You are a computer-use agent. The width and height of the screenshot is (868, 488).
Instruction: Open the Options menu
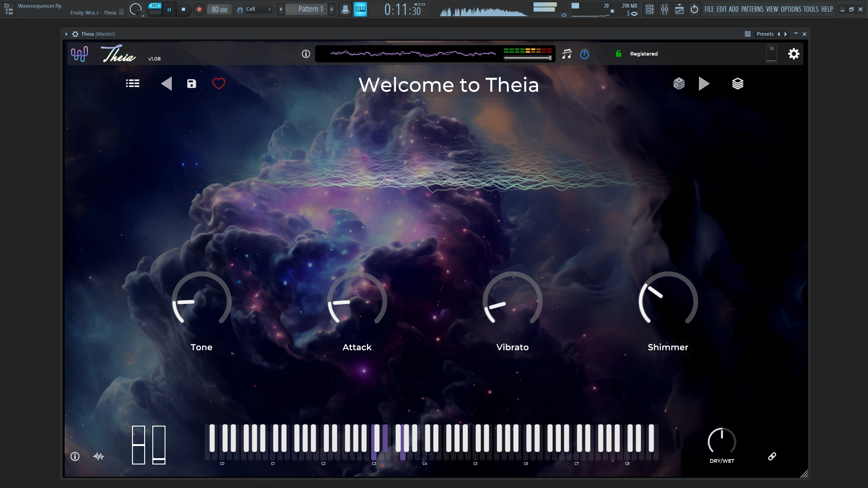click(791, 9)
